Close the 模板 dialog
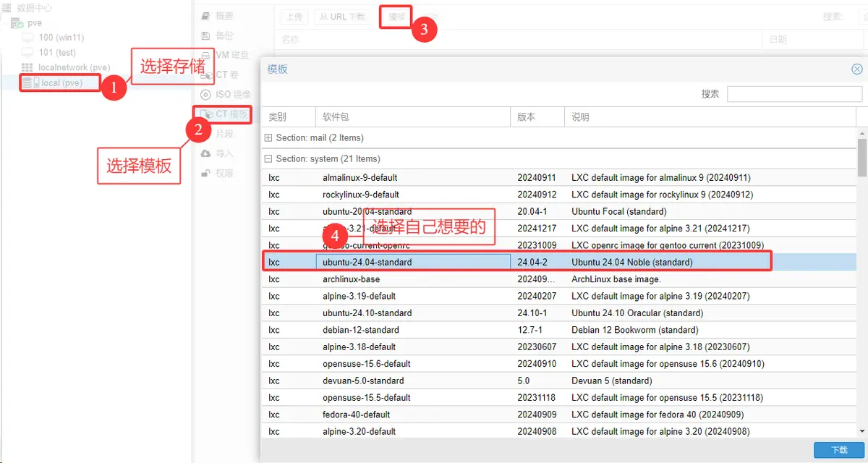 856,69
